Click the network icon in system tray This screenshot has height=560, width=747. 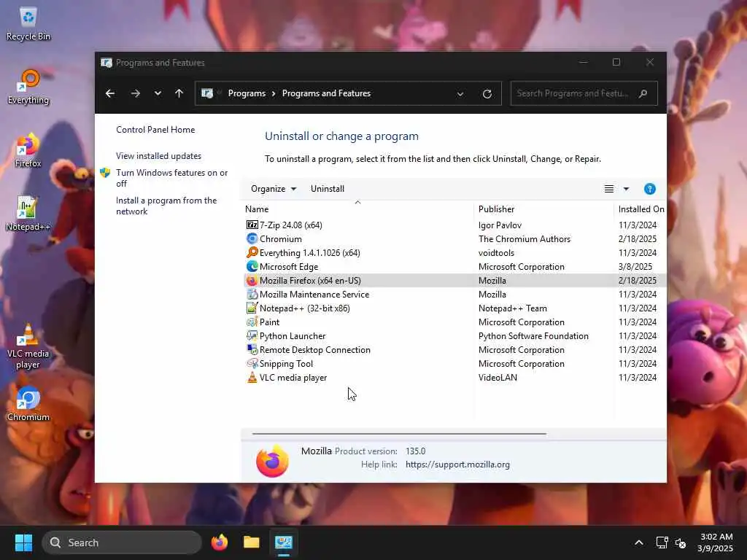click(662, 542)
